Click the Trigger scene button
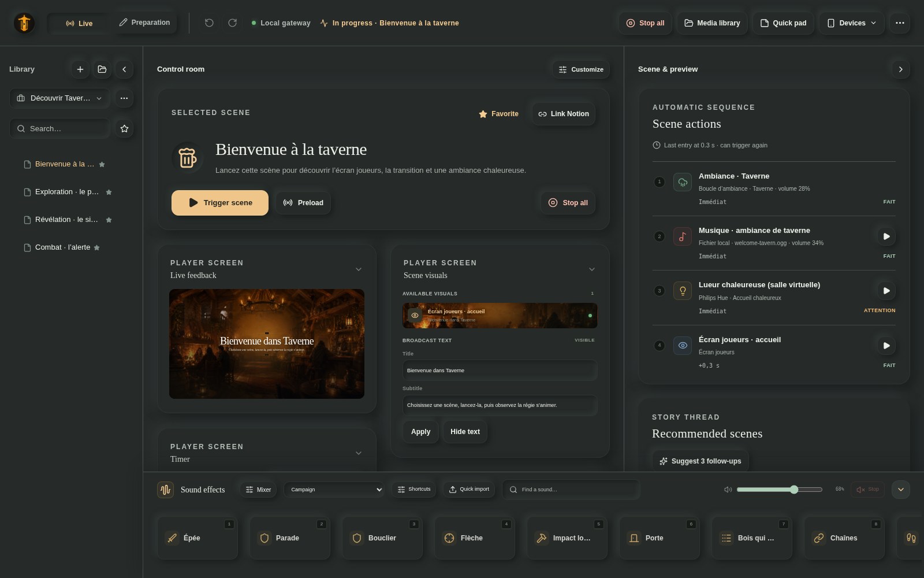The height and width of the screenshot is (578, 924). click(220, 203)
